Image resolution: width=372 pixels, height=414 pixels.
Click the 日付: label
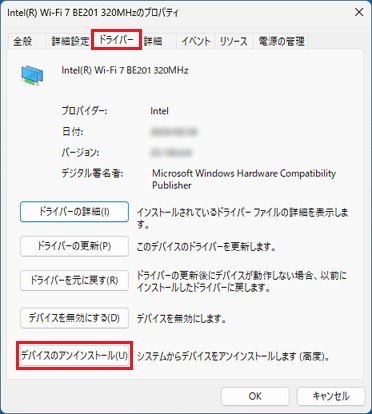tap(72, 132)
